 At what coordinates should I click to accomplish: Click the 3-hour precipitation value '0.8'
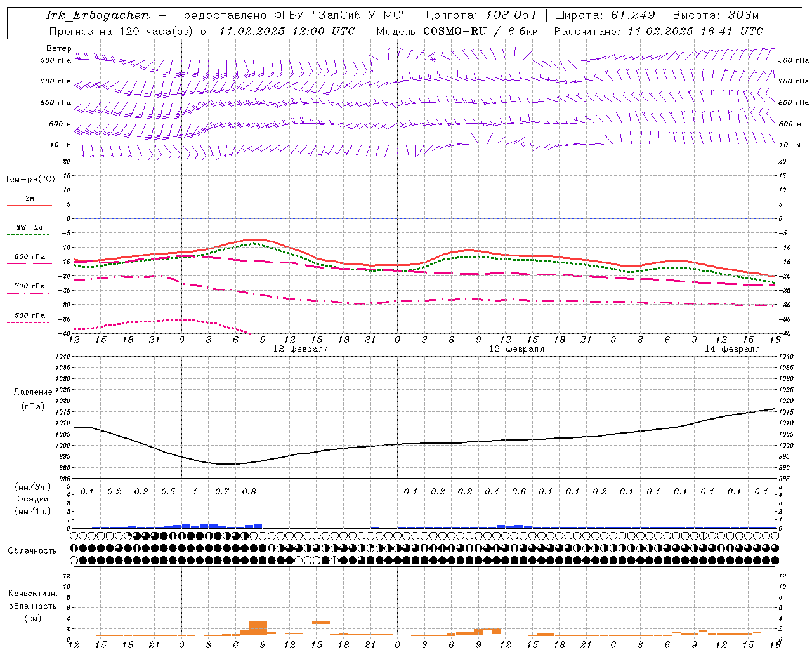pyautogui.click(x=249, y=492)
